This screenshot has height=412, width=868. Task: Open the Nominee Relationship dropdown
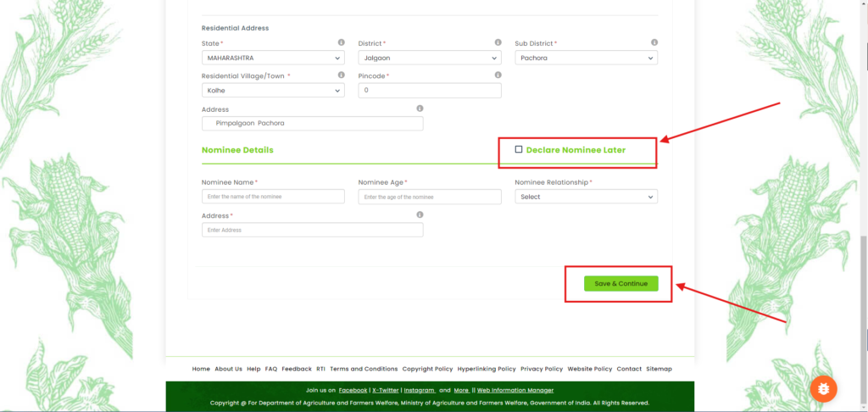[x=586, y=197]
